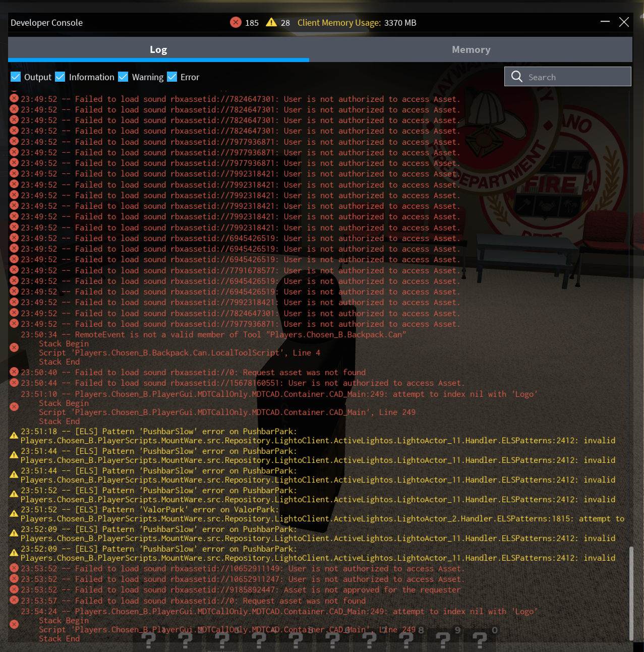Switch to the Memory tab
The image size is (644, 652).
point(471,49)
